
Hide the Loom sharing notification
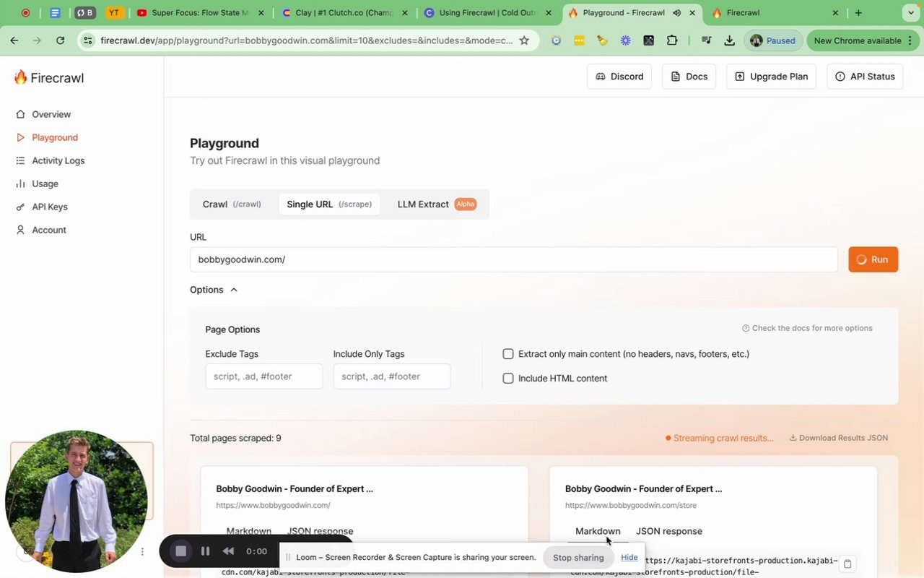tap(629, 557)
